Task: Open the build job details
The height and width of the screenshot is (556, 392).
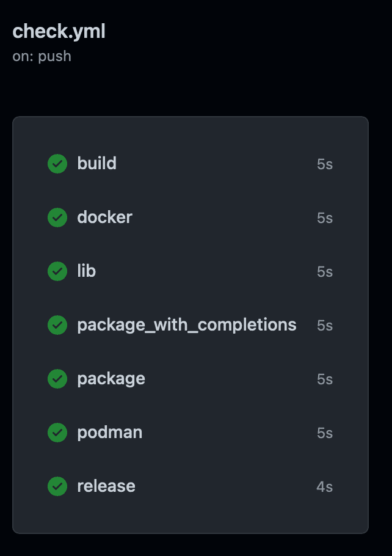Action: [x=96, y=163]
